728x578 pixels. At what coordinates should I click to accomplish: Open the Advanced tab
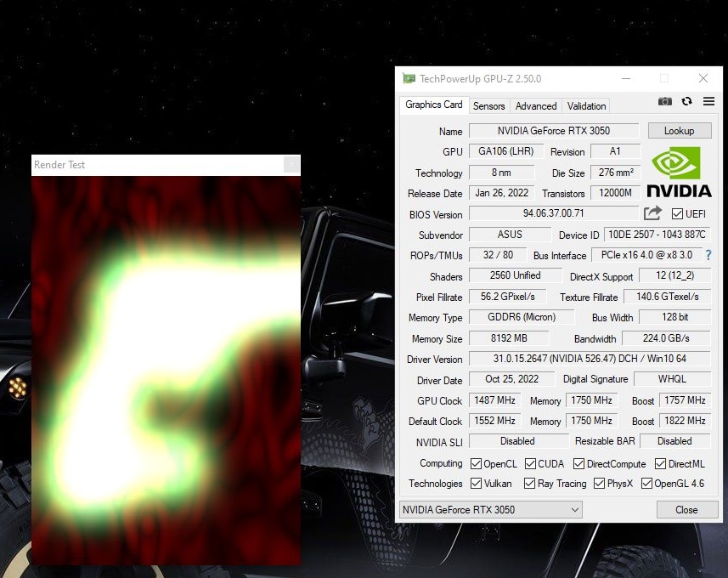pyautogui.click(x=536, y=106)
